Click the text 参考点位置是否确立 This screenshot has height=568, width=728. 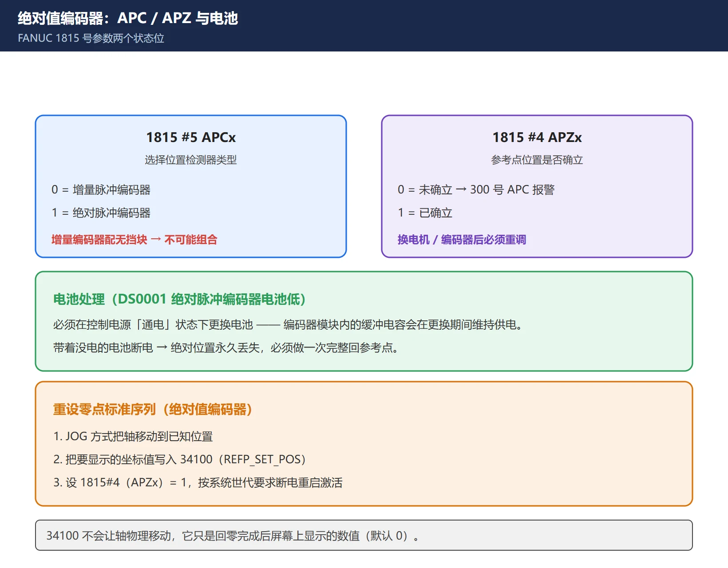click(537, 160)
